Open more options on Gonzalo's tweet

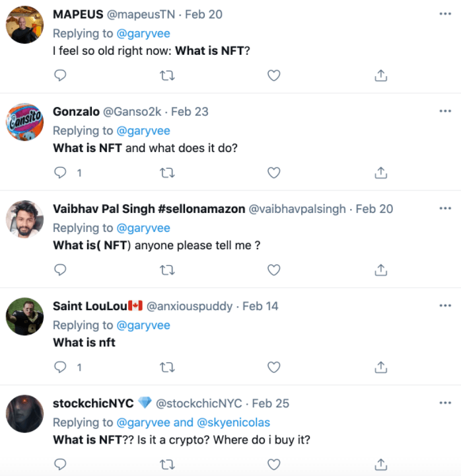(444, 111)
